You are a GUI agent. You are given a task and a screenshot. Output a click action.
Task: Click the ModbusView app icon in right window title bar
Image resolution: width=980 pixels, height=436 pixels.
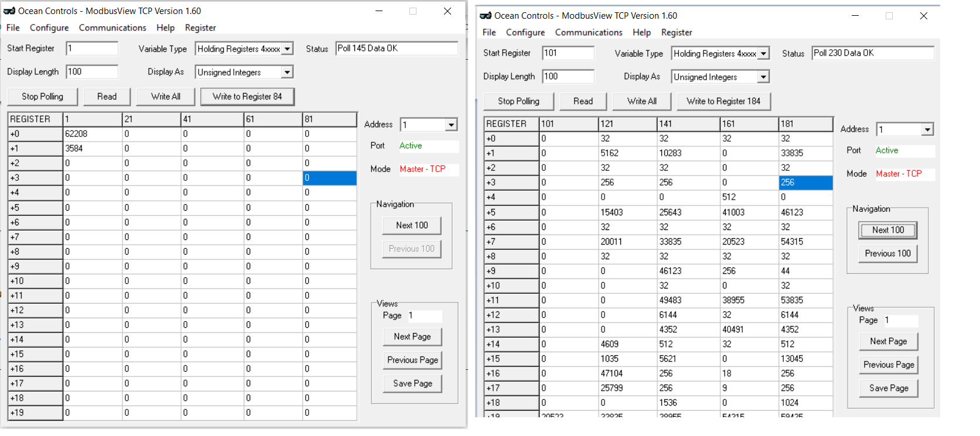(x=486, y=16)
